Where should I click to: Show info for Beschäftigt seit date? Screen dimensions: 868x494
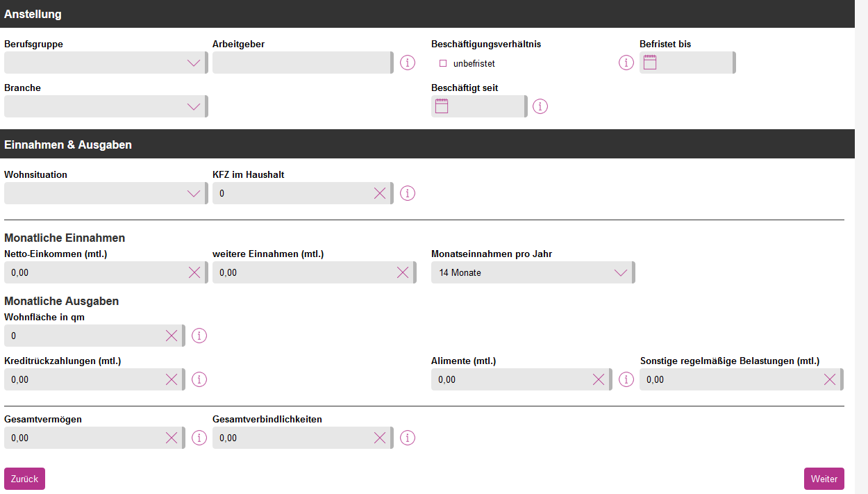click(540, 106)
